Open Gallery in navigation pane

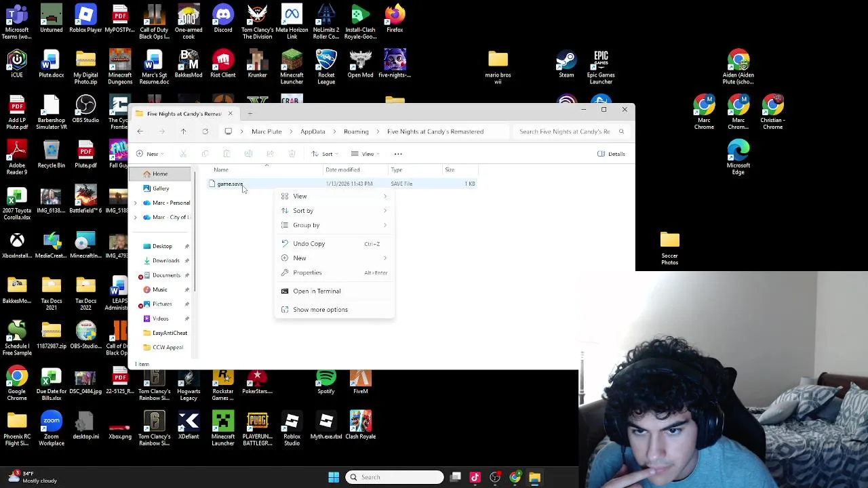(x=161, y=188)
